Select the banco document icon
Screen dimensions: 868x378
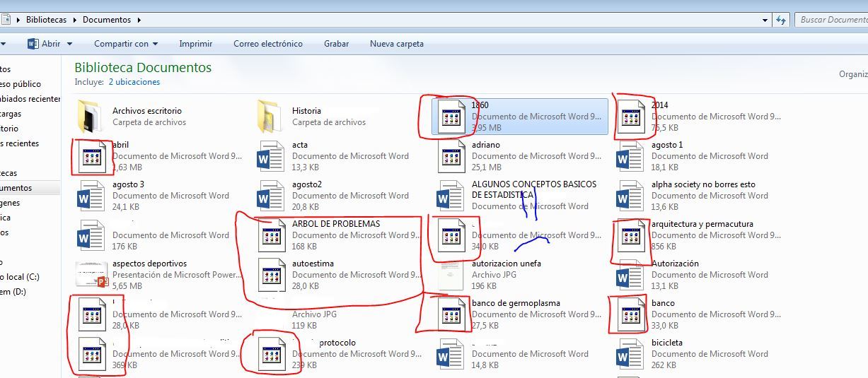630,314
